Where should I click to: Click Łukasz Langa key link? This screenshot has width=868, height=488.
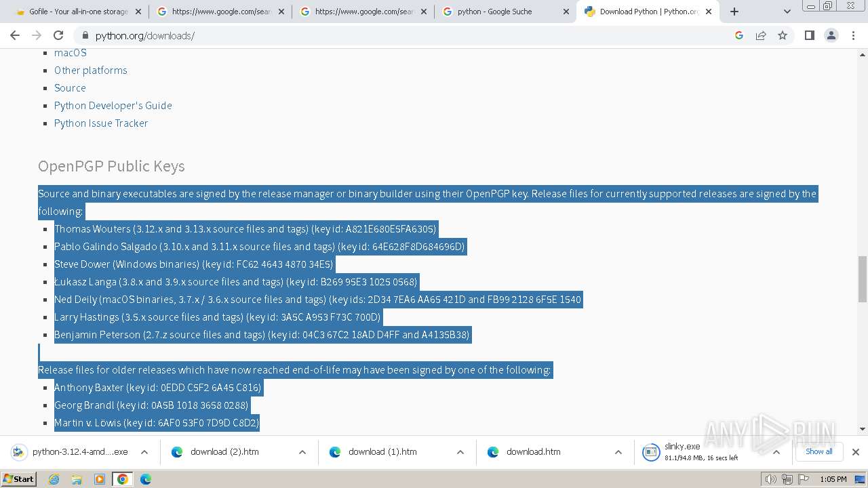236,282
